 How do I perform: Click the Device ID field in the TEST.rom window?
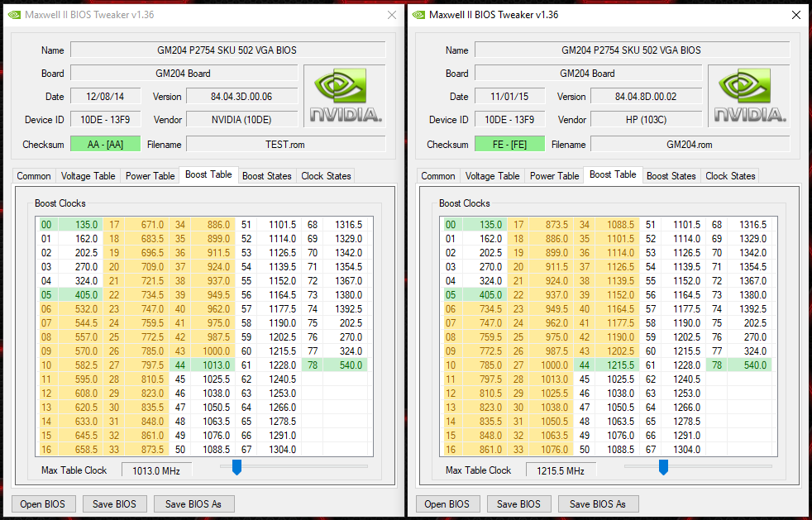tap(106, 120)
